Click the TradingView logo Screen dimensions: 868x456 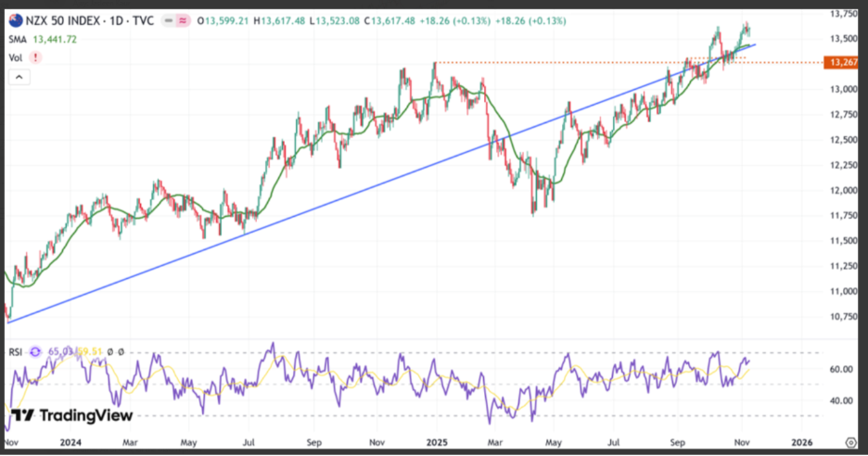(x=71, y=415)
